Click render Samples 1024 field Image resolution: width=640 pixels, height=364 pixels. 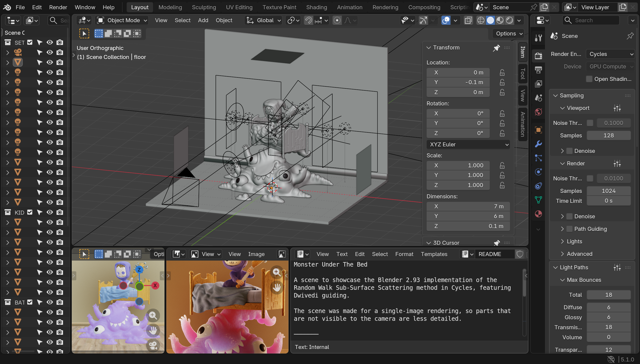click(x=608, y=191)
